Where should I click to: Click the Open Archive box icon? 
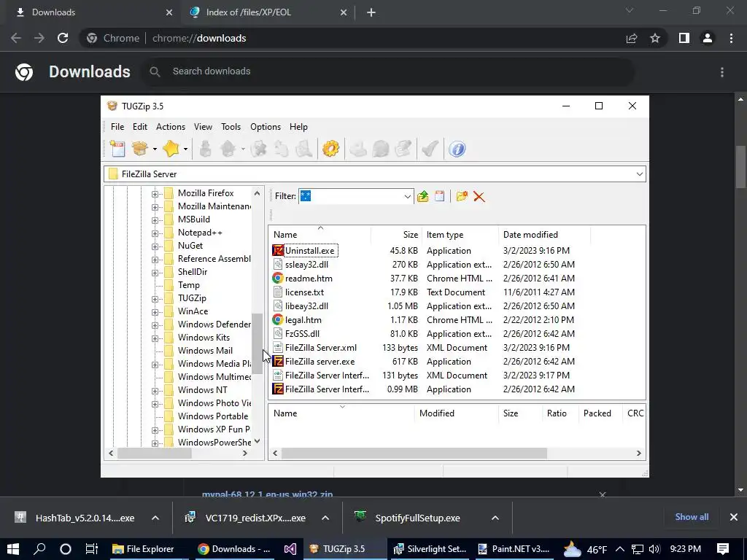[x=140, y=149]
